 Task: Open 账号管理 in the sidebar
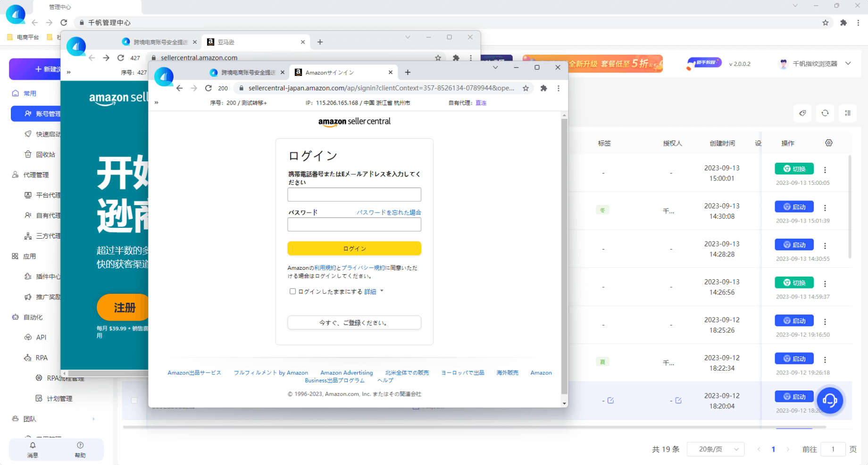click(x=37, y=114)
